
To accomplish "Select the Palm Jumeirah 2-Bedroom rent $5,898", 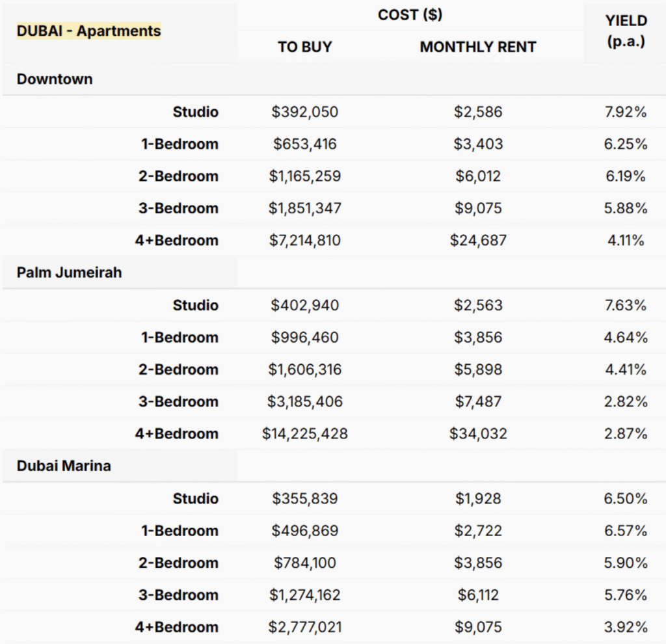I will pyautogui.click(x=478, y=369).
